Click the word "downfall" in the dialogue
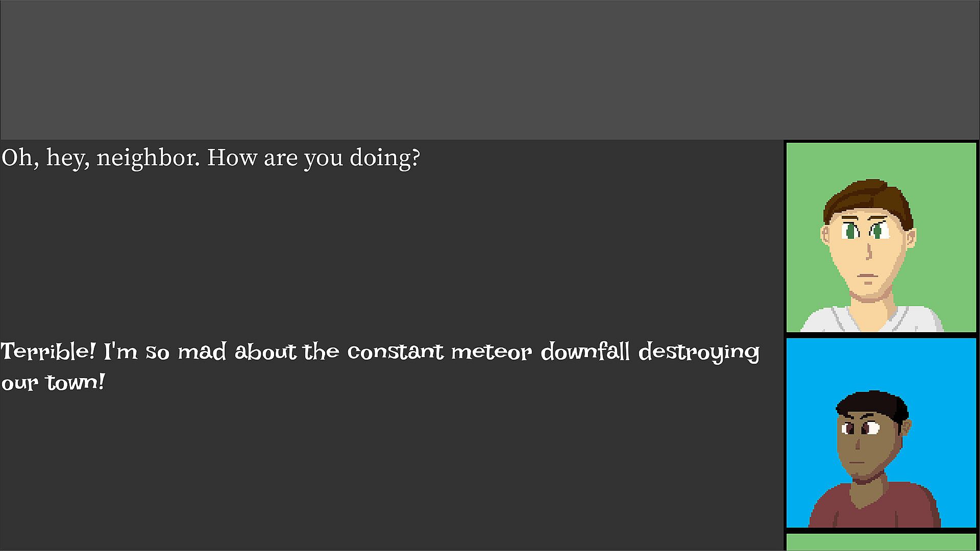Screen dimensions: 980x551 click(585, 352)
